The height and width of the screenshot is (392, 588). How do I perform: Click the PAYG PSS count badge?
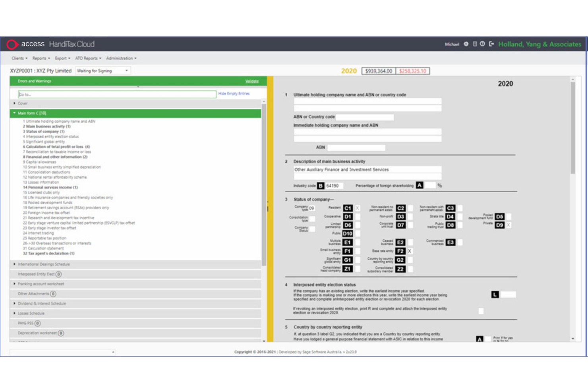point(37,323)
